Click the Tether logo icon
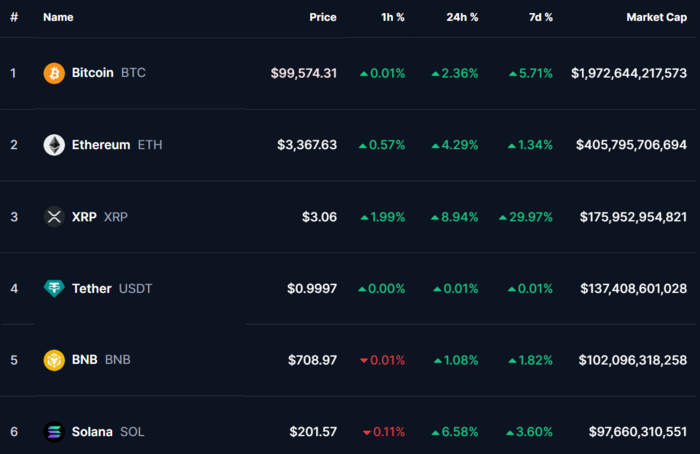This screenshot has height=454, width=700. (x=54, y=289)
